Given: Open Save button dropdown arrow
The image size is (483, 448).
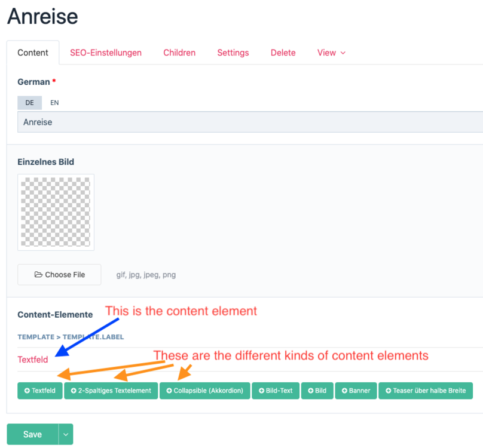Looking at the screenshot, I should pyautogui.click(x=65, y=434).
